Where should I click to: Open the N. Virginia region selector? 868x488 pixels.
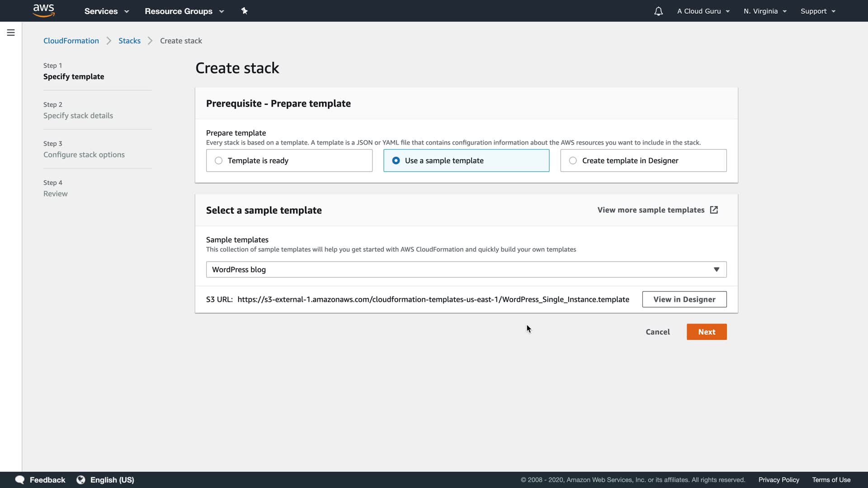[765, 11]
